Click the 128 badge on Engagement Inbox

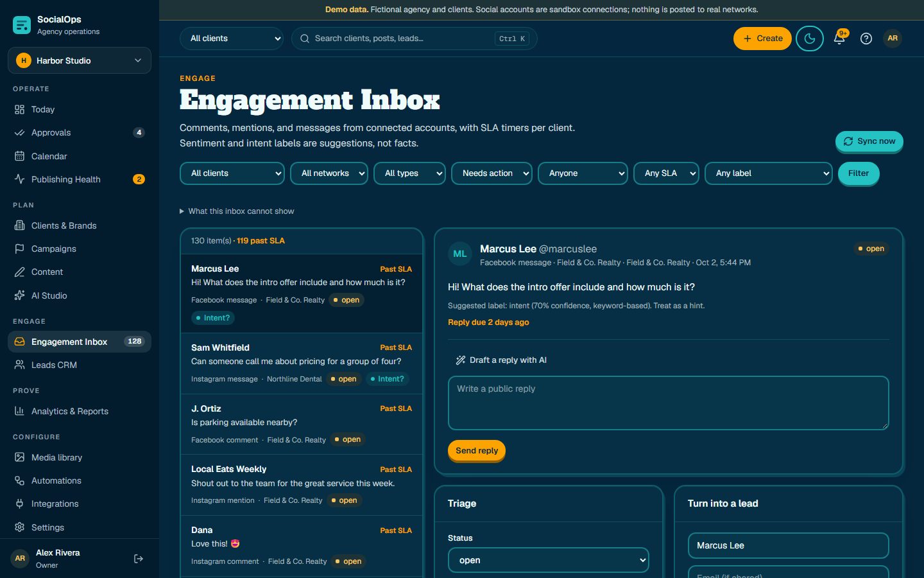pyautogui.click(x=135, y=342)
